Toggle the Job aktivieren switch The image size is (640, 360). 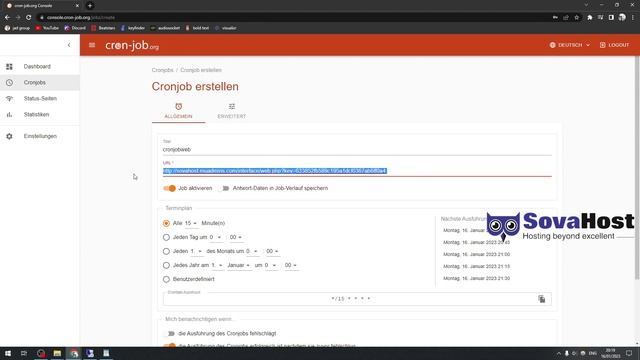[x=169, y=188]
